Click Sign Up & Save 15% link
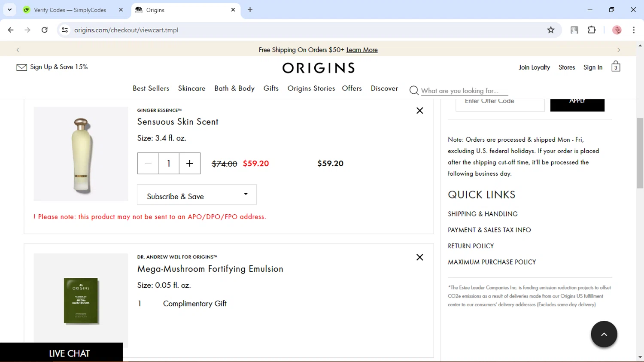The width and height of the screenshot is (644, 362). click(59, 67)
